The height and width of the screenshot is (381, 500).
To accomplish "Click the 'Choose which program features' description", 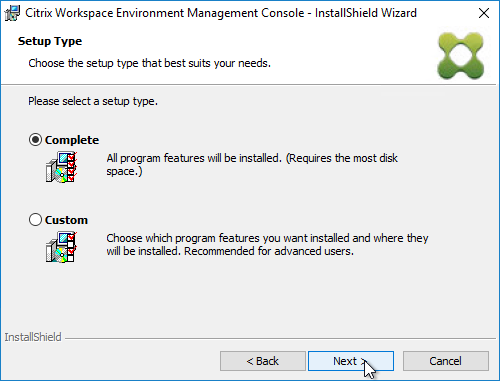I will point(267,244).
